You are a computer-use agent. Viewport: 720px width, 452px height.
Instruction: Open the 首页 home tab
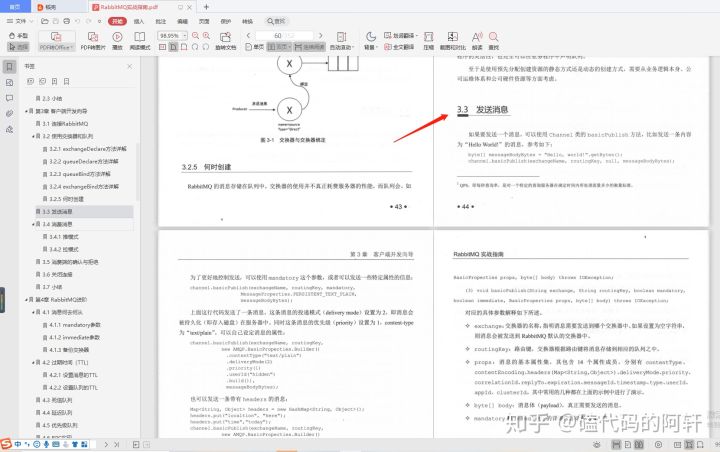coord(15,6)
